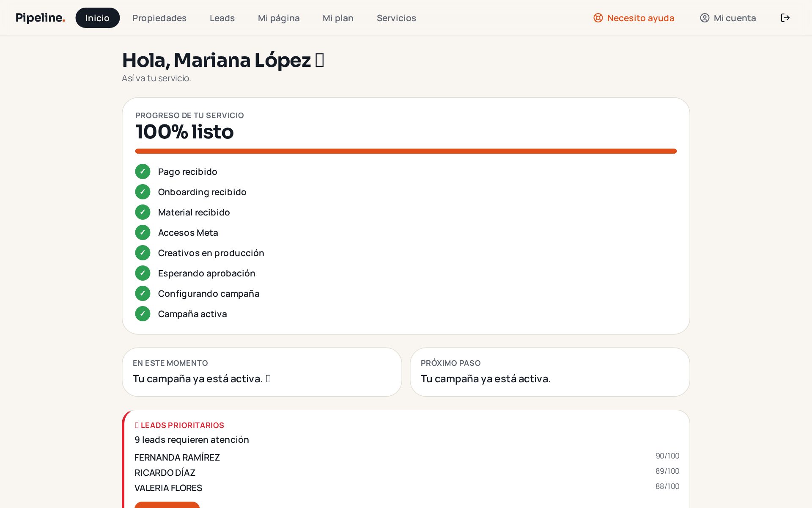The image size is (812, 508).
Task: Click the Accesos Meta check icon
Action: pos(143,232)
